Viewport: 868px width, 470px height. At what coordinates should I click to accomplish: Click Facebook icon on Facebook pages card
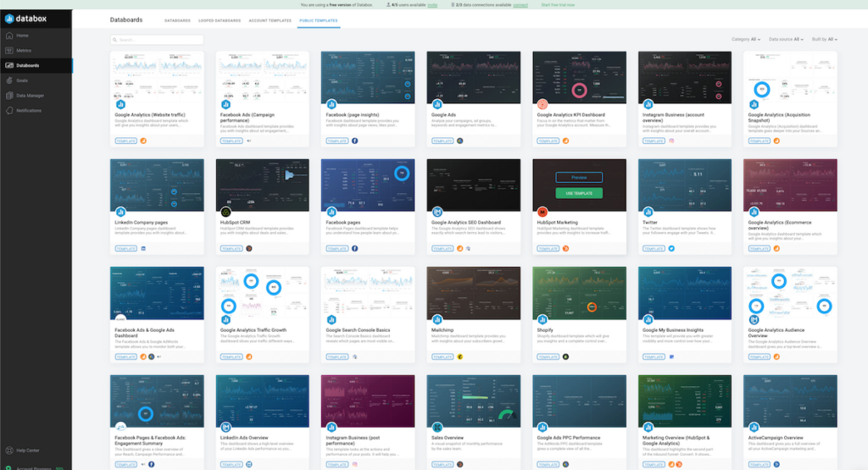[355, 249]
